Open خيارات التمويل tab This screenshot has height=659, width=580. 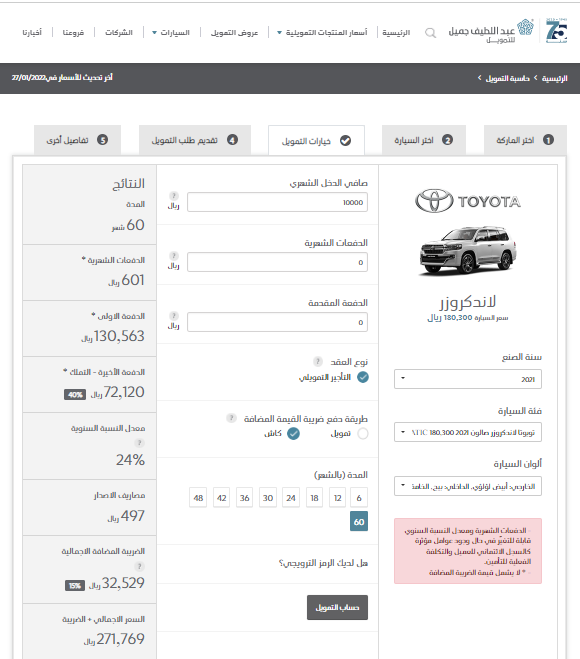316,140
